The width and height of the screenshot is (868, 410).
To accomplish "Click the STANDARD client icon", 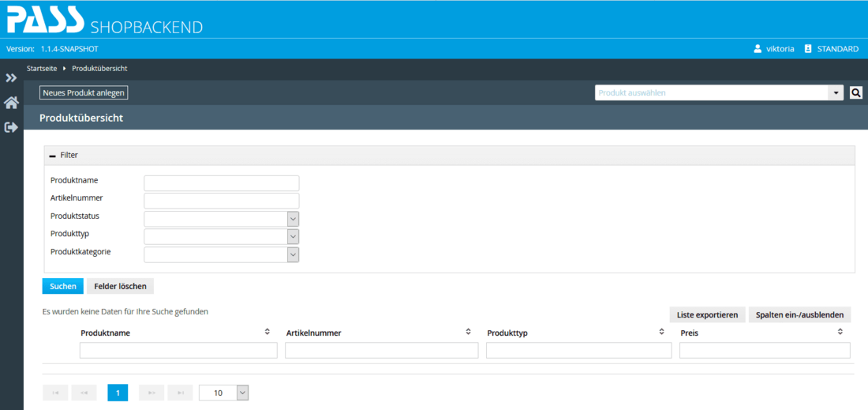I will (x=808, y=49).
